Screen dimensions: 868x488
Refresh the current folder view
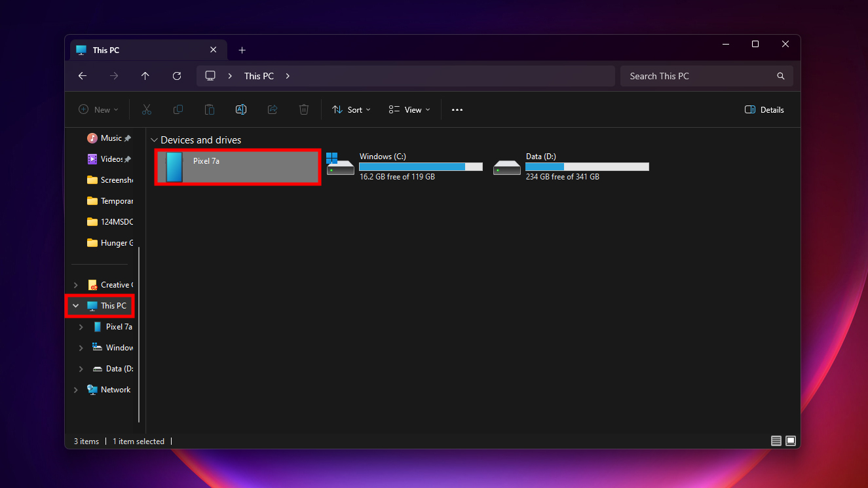coord(177,76)
